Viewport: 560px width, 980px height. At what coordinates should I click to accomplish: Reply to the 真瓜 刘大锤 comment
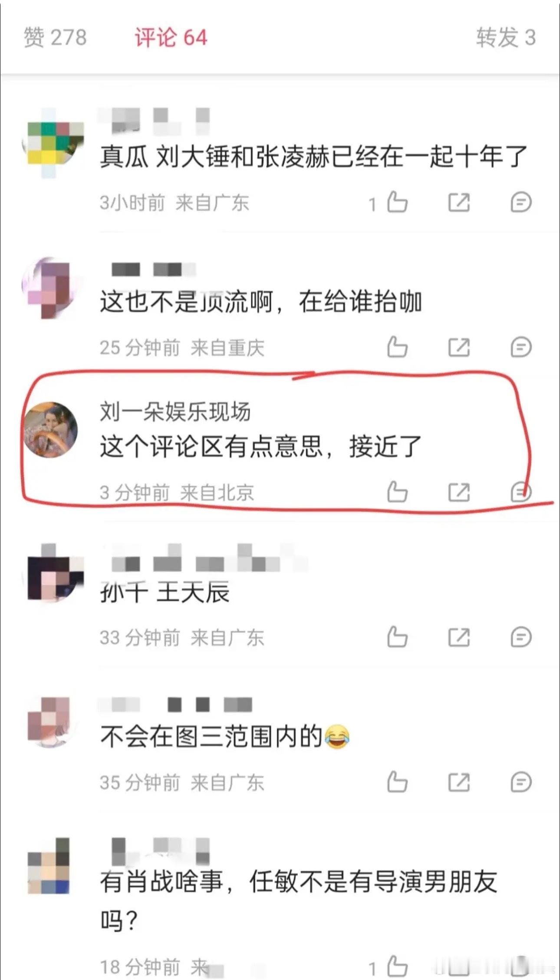point(520,202)
